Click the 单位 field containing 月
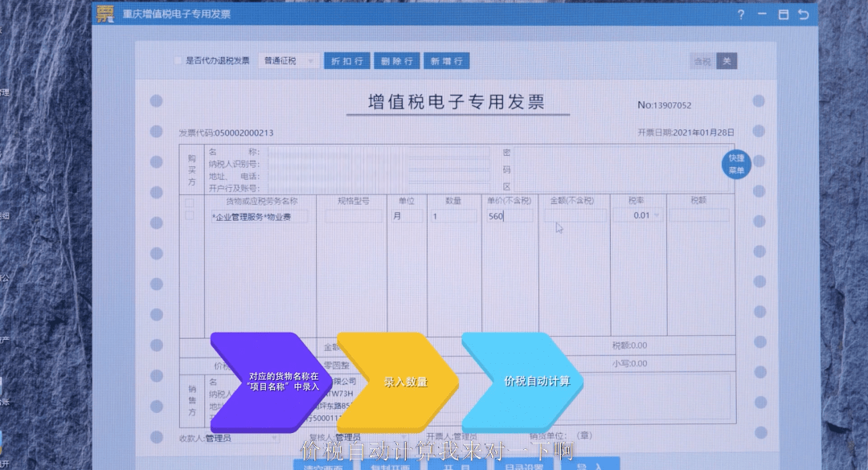This screenshot has height=470, width=868. [x=406, y=215]
